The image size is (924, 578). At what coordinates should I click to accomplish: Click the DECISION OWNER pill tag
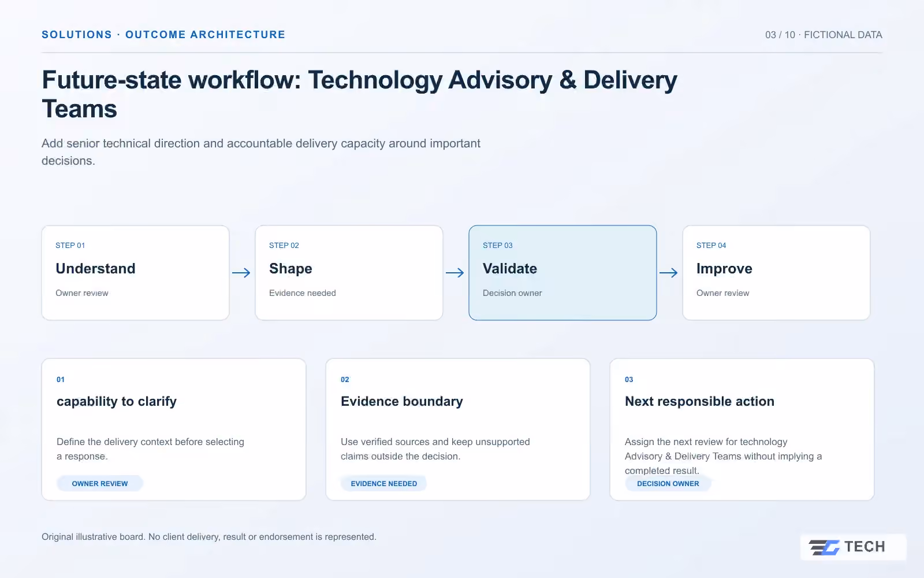click(x=668, y=483)
